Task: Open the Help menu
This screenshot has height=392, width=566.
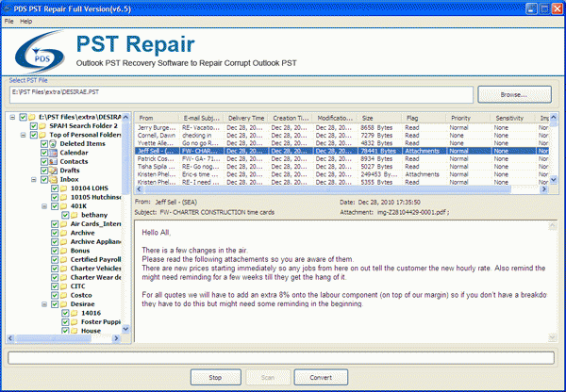Action: [x=26, y=22]
